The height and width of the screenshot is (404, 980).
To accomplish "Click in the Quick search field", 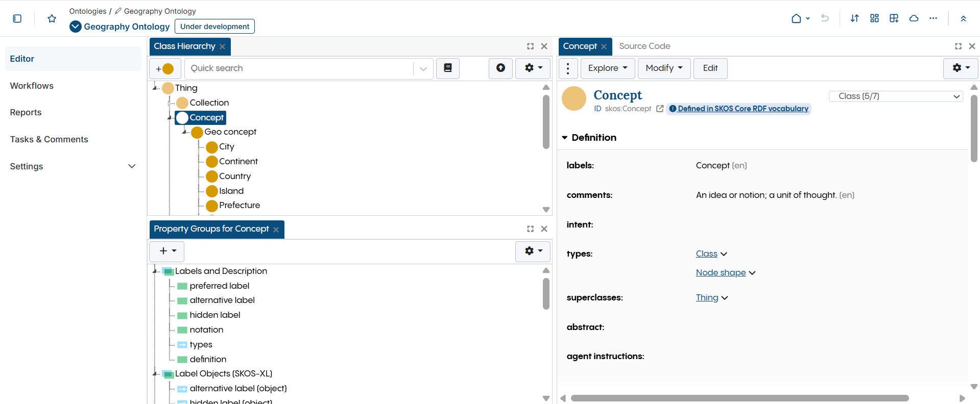I will (299, 69).
